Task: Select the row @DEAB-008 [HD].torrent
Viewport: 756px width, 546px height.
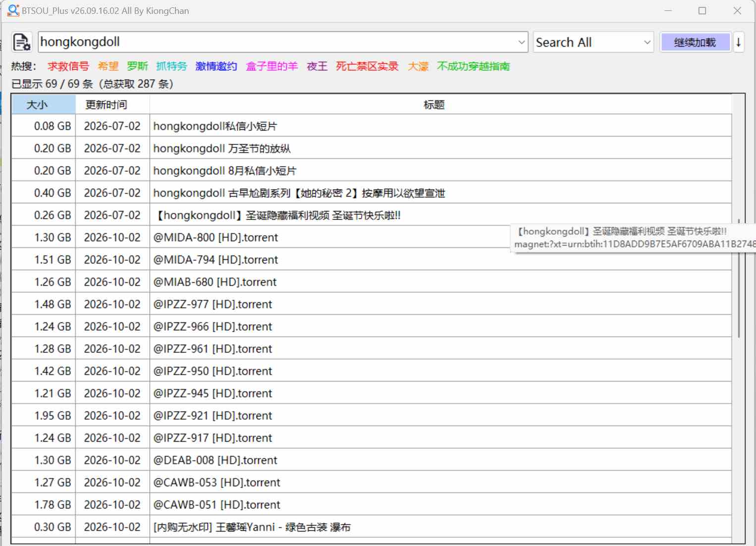Action: pos(372,460)
